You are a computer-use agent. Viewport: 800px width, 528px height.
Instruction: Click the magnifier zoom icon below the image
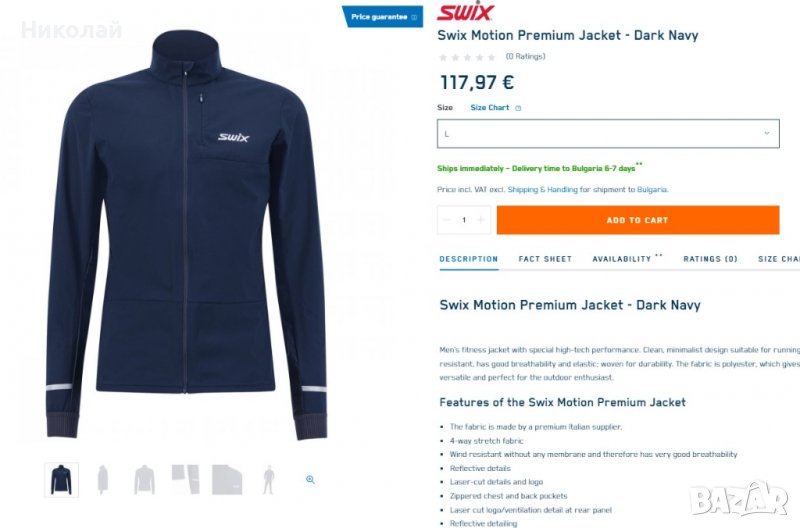(x=310, y=480)
